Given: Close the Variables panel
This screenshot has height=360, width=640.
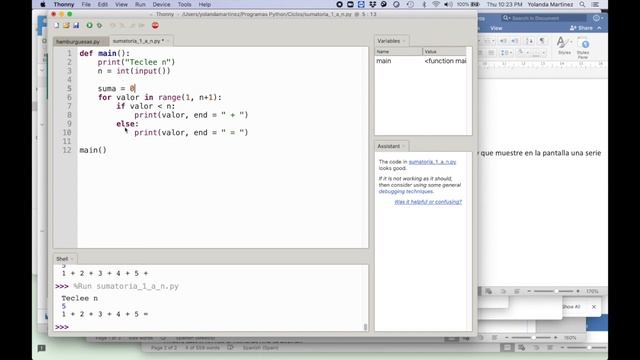Looking at the screenshot, I should point(404,41).
